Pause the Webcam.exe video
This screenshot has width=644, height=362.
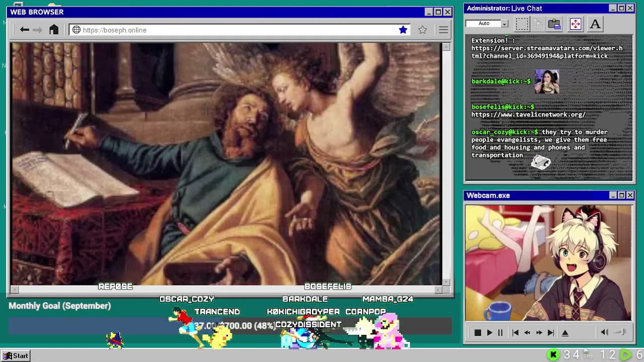click(x=500, y=332)
